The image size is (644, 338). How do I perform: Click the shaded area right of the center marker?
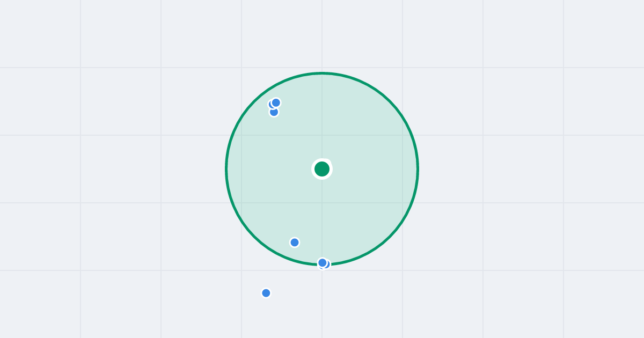370,169
